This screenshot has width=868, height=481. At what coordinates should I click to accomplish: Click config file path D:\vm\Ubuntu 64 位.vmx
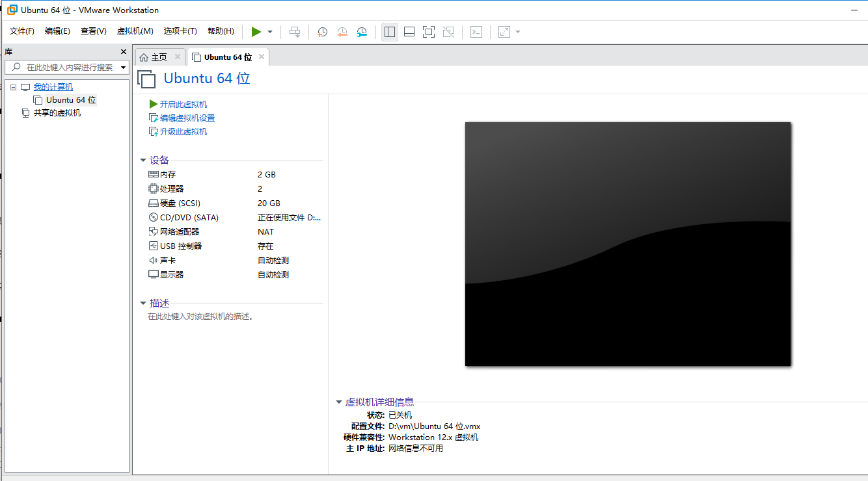(434, 426)
